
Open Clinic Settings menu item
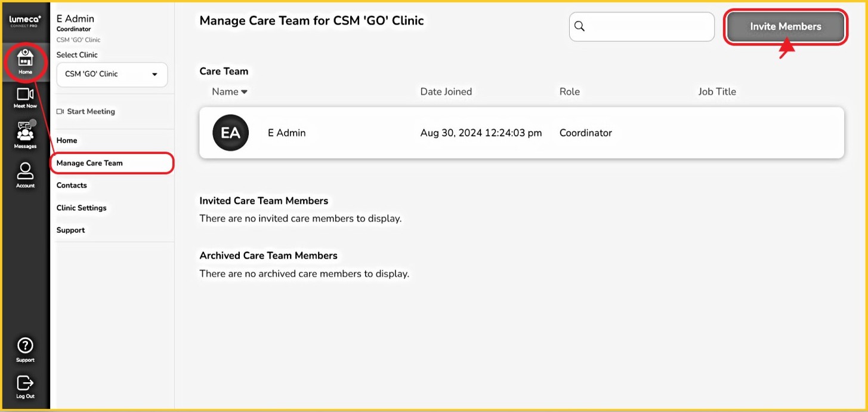[x=81, y=208]
